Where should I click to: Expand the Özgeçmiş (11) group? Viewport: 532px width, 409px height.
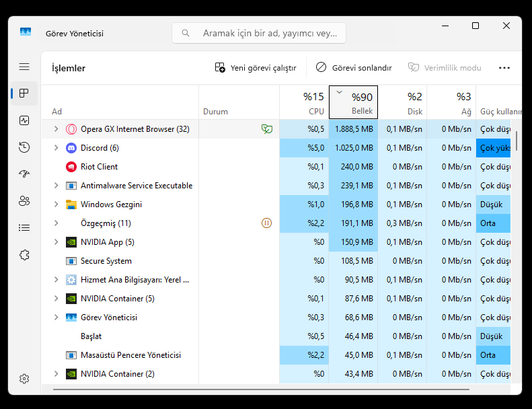click(56, 223)
